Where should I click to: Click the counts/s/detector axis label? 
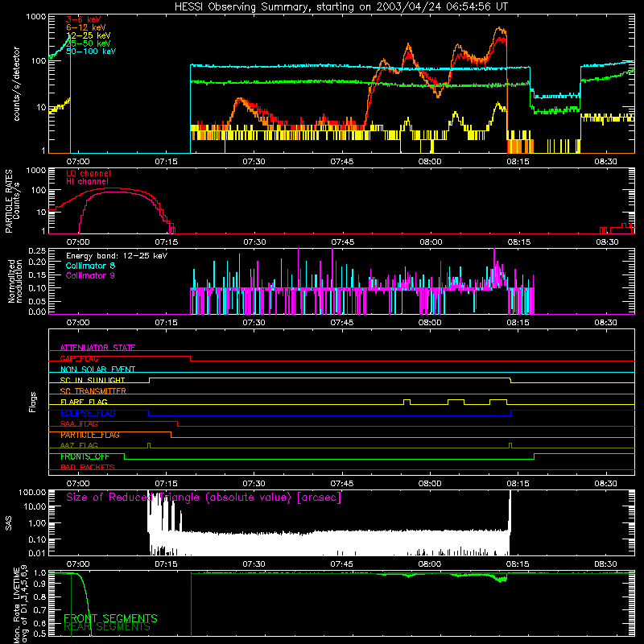point(16,84)
